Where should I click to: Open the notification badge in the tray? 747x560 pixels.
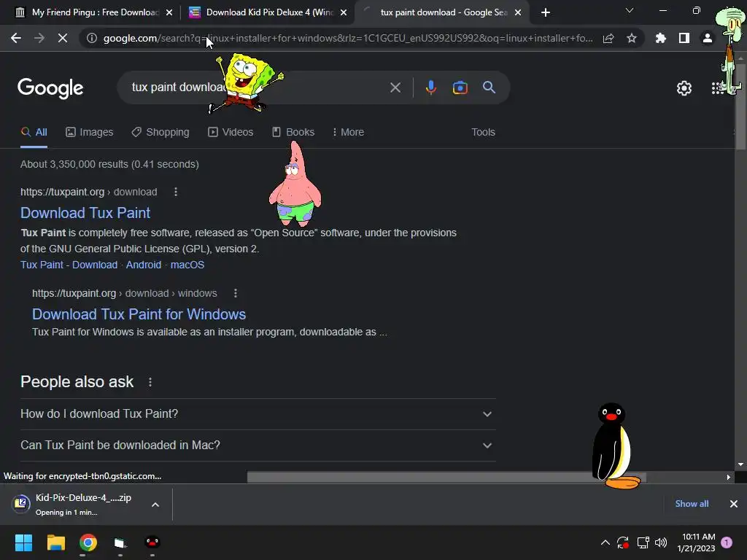pos(727,542)
